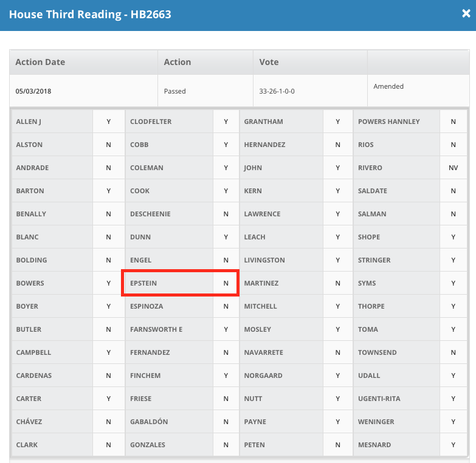Viewport: 476px width, 463px height.
Task: Close the House Third Reading dialog
Action: (x=466, y=13)
